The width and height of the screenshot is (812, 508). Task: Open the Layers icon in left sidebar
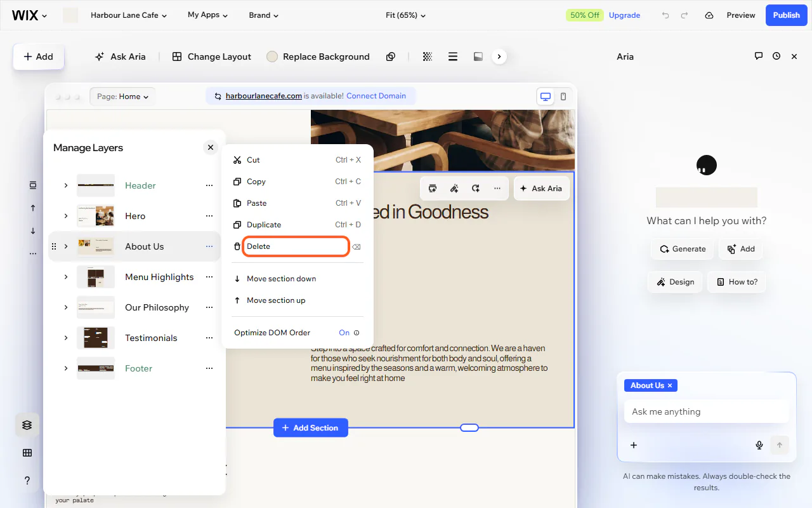point(27,425)
